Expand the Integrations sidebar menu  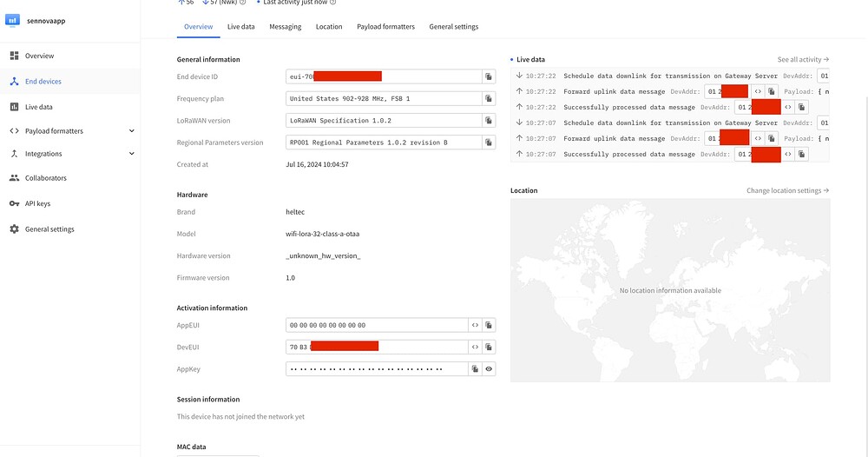132,154
